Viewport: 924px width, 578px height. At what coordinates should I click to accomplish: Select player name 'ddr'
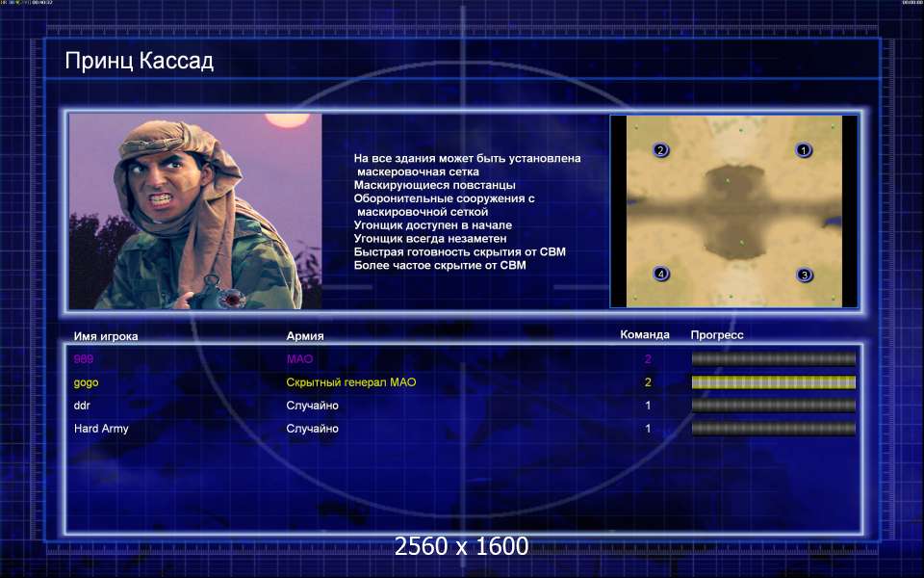[82, 406]
